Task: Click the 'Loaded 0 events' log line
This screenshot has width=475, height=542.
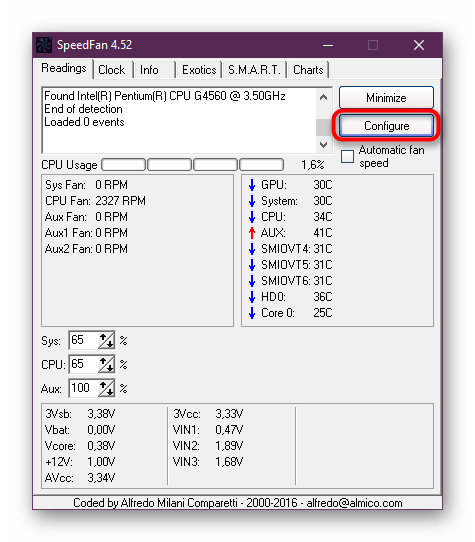Action: (84, 122)
